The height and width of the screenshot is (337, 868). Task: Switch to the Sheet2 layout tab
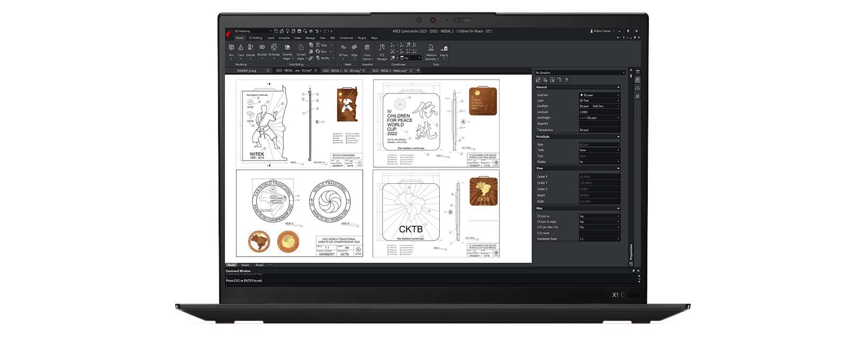click(259, 265)
